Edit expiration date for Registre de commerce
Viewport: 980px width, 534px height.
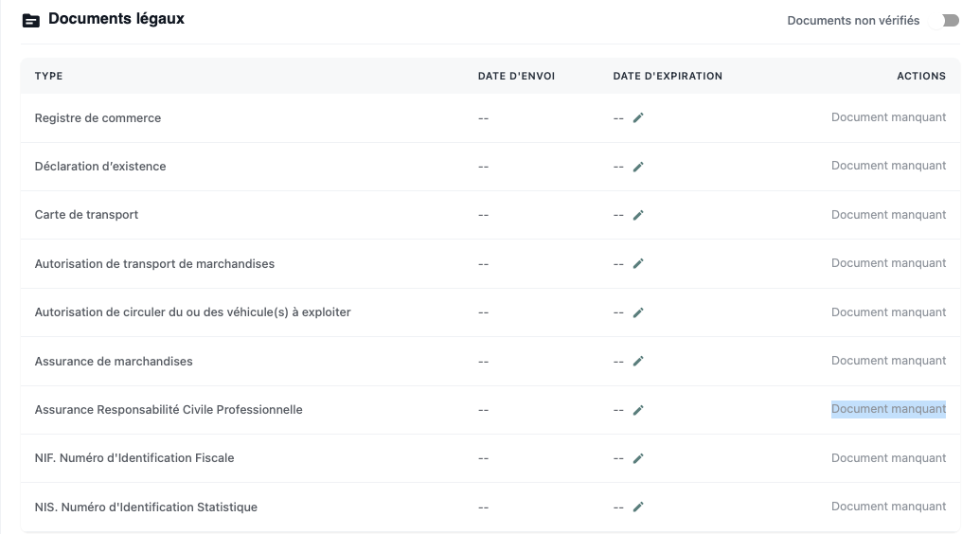[638, 118]
